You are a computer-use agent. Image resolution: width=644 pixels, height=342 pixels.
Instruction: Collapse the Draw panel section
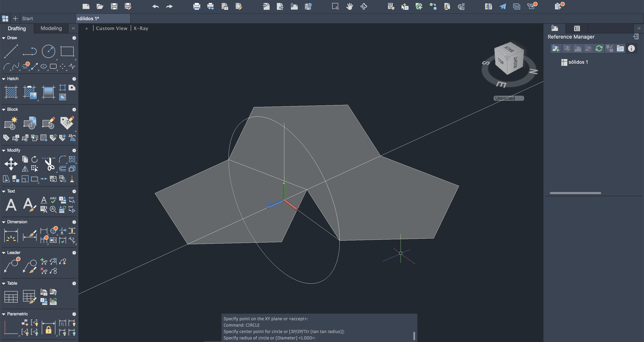4,38
